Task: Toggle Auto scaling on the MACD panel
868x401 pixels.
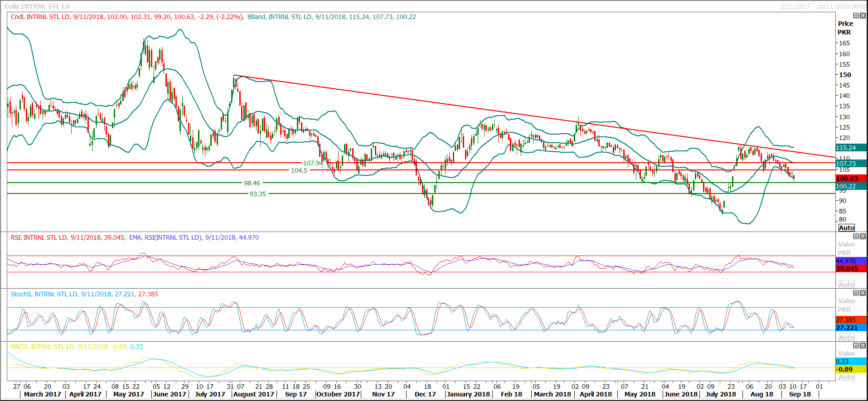Action: (x=846, y=377)
